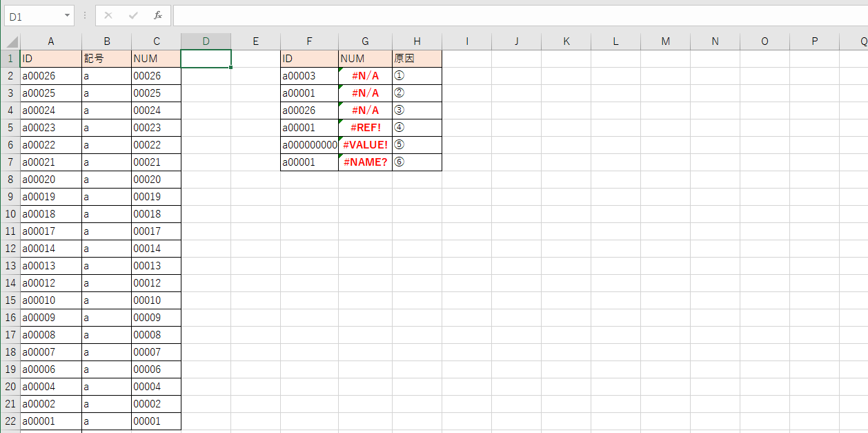Viewport: 868px width, 433px height.
Task: Select the cell showing #NAME? error
Action: [x=365, y=162]
